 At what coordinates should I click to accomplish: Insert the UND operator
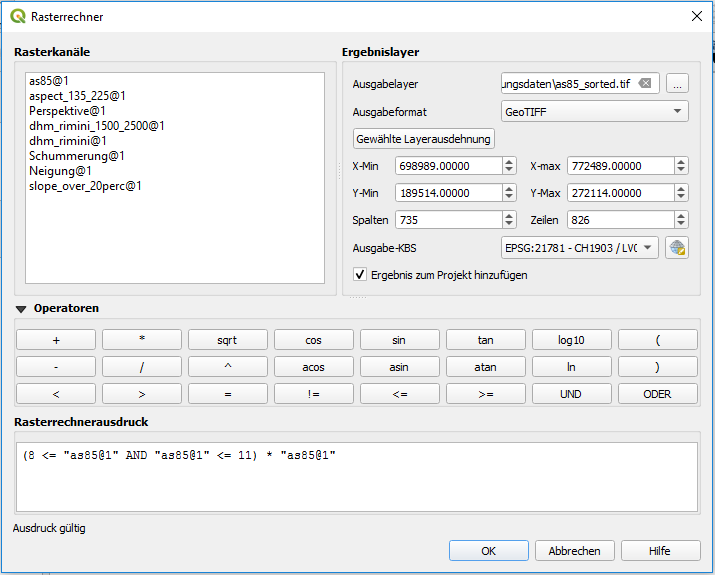click(572, 394)
